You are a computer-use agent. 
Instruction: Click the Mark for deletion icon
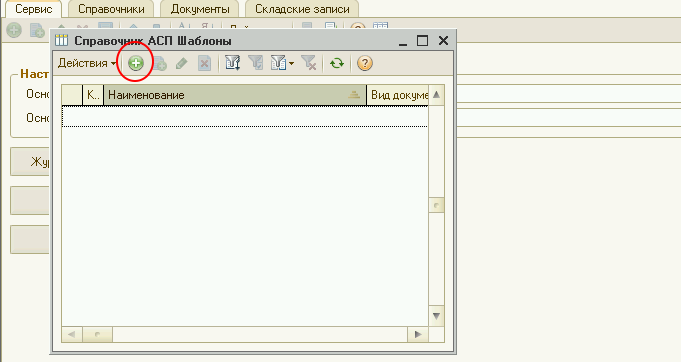(204, 63)
